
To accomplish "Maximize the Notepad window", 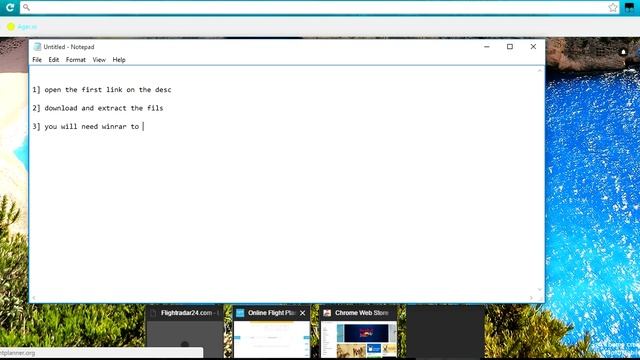I will point(510,47).
